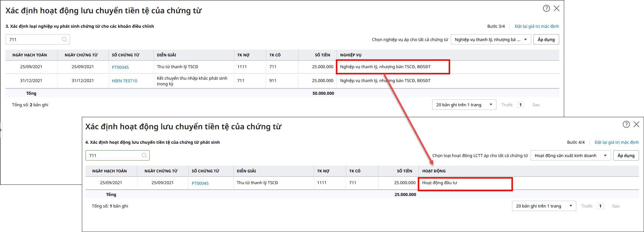
Task: Close the upper step 3/4 dialog
Action: tap(557, 9)
